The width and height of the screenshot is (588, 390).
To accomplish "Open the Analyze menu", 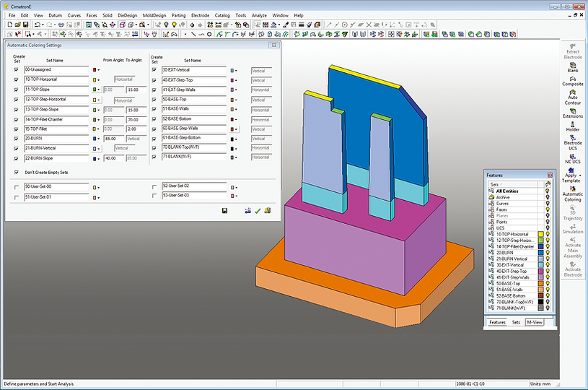I will [x=259, y=15].
